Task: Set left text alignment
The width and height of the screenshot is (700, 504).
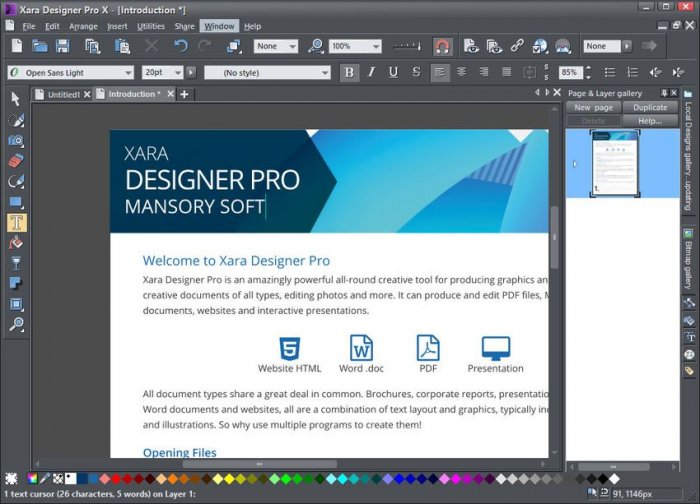Action: click(x=440, y=72)
